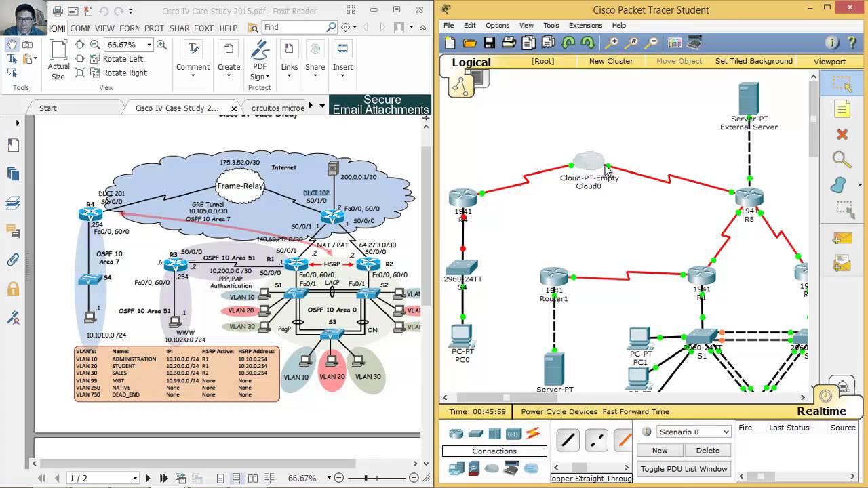Select single page layout in Foxit status bar
Screen dimensions: 868x488
(x=220, y=478)
